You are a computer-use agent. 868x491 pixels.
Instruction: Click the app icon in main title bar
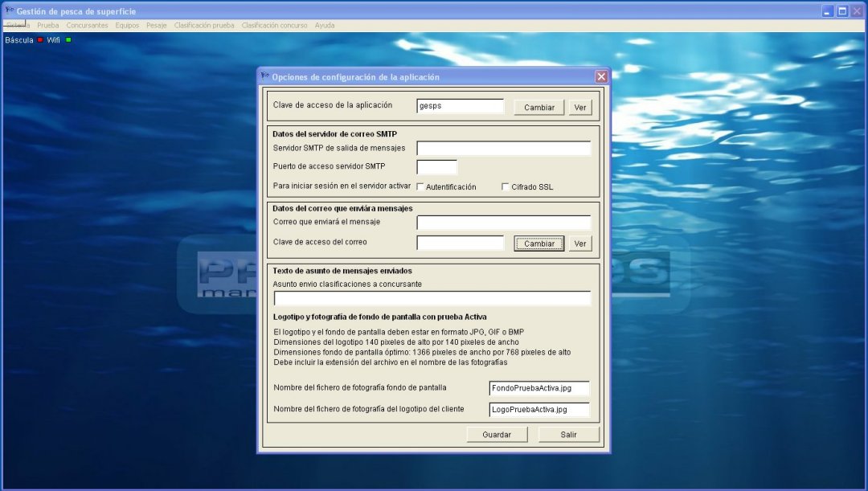click(9, 11)
